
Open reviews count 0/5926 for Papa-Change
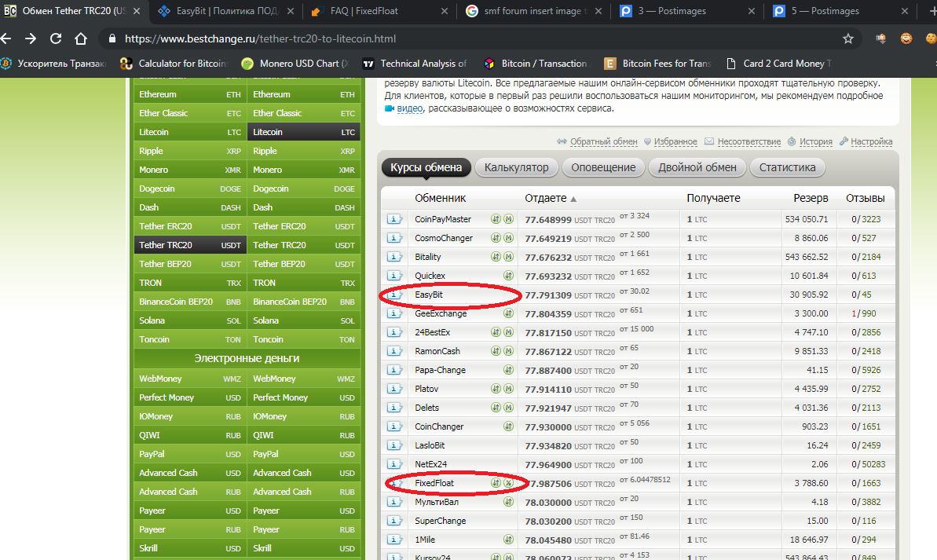point(866,370)
